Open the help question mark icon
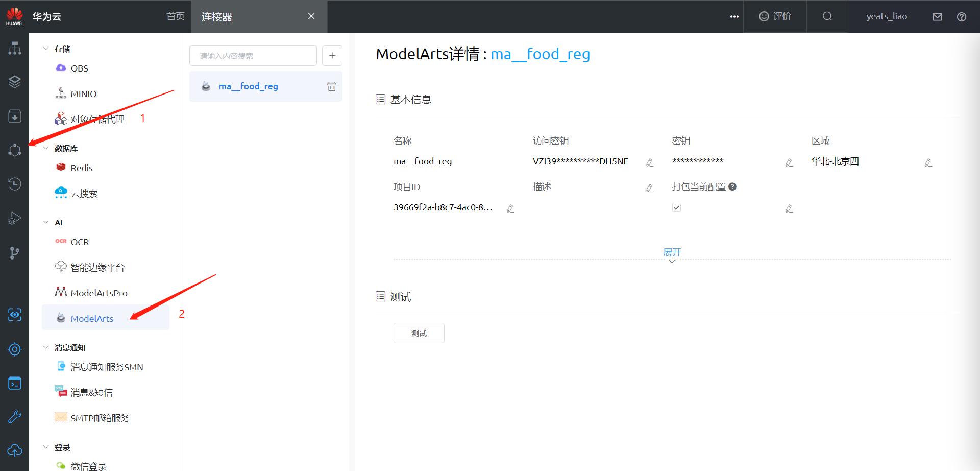980x471 pixels. tap(962, 17)
